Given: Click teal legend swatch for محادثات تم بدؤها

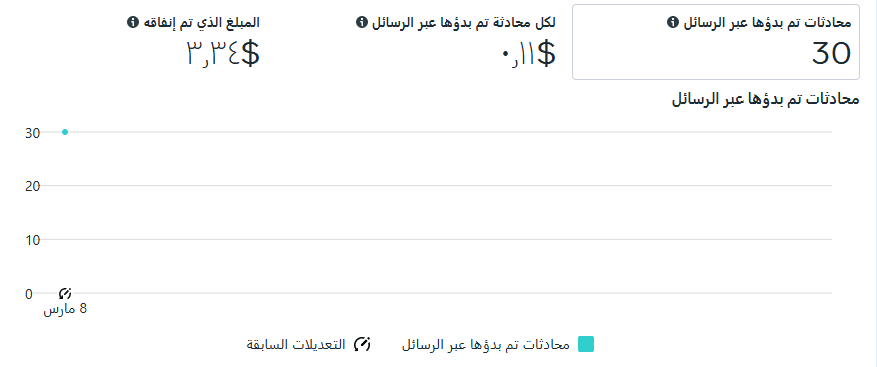Looking at the screenshot, I should coord(586,344).
